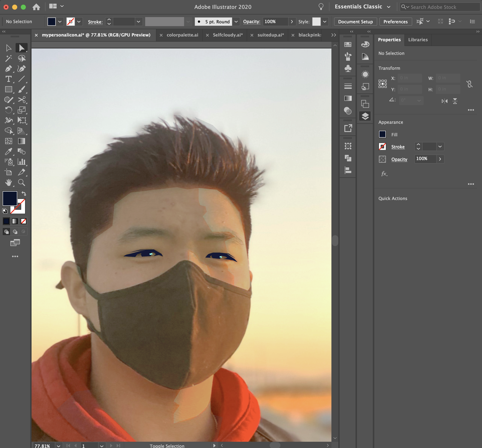Screen dimensions: 482x448
Task: Select the Curvature tool
Action: pos(22,69)
